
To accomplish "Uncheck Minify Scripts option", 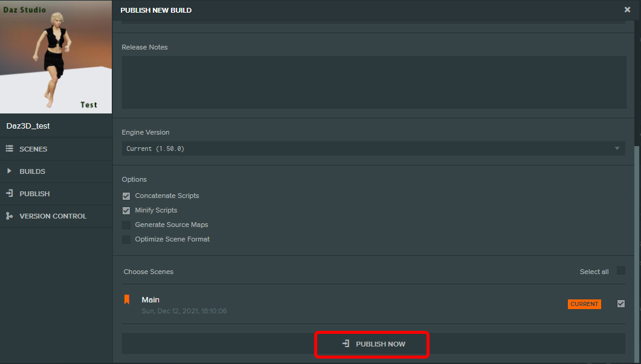I will click(x=126, y=211).
